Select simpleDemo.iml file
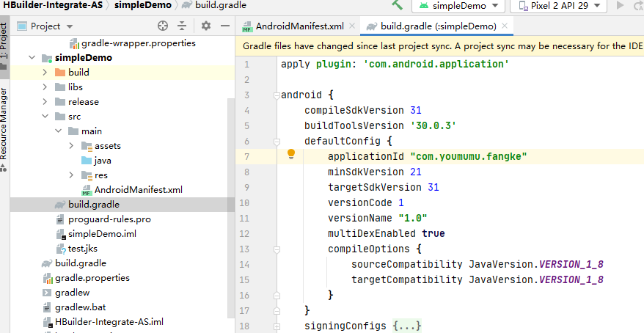644x333 pixels. [x=102, y=234]
